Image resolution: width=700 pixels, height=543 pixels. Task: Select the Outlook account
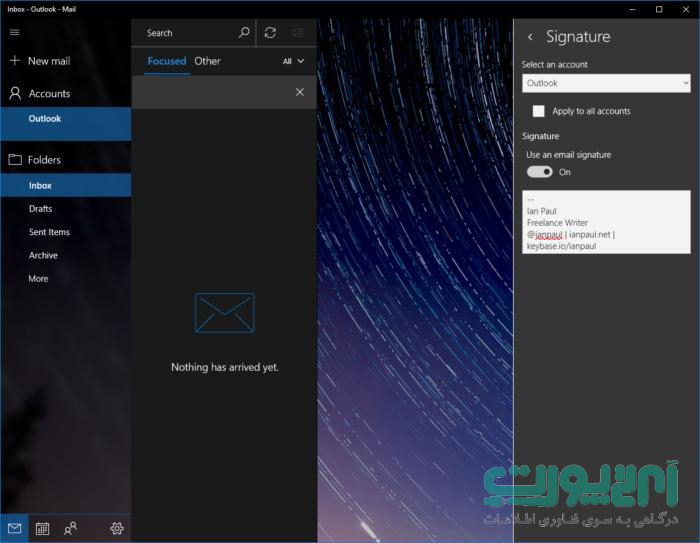click(66, 124)
